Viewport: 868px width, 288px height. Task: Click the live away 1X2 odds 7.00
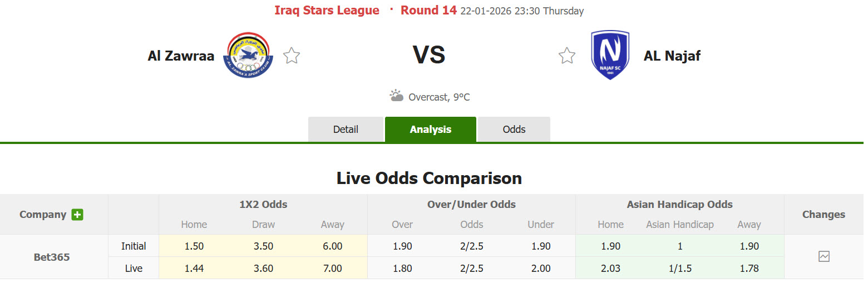[x=332, y=269]
